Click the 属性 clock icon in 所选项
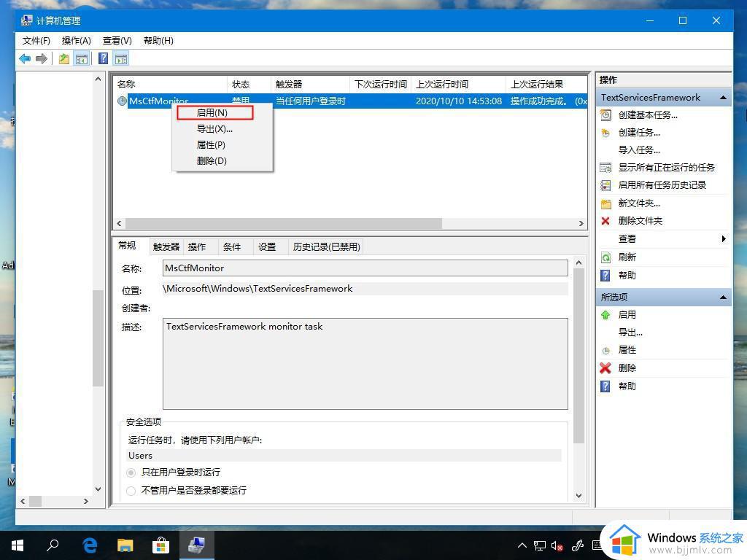 [605, 351]
